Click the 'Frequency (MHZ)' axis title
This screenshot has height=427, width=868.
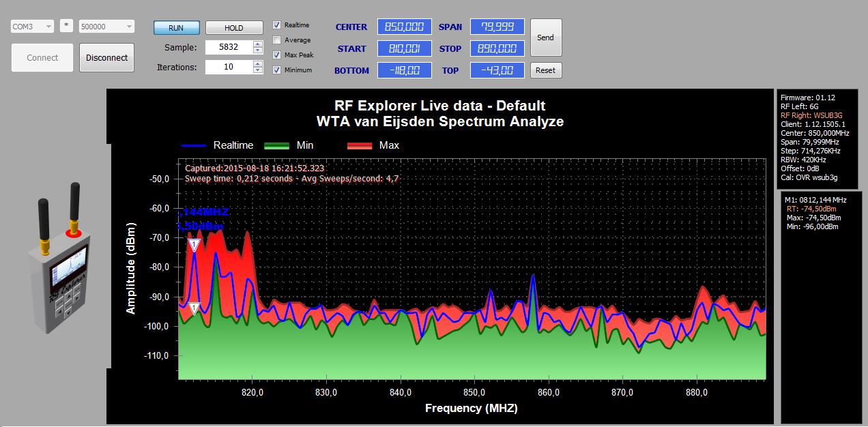[x=472, y=408]
